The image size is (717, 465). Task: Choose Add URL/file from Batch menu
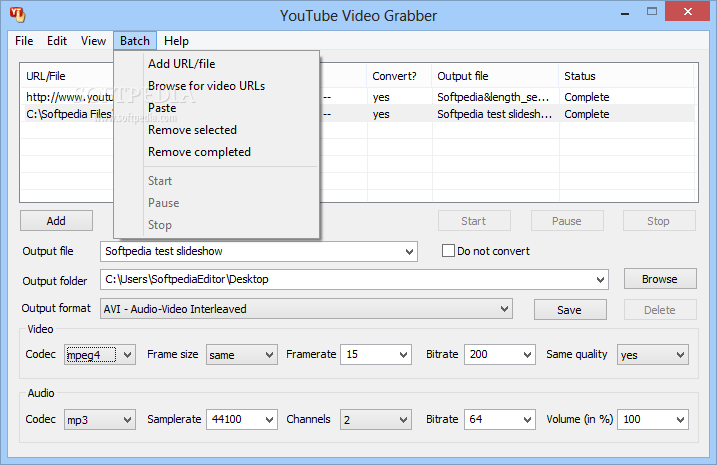coord(182,64)
